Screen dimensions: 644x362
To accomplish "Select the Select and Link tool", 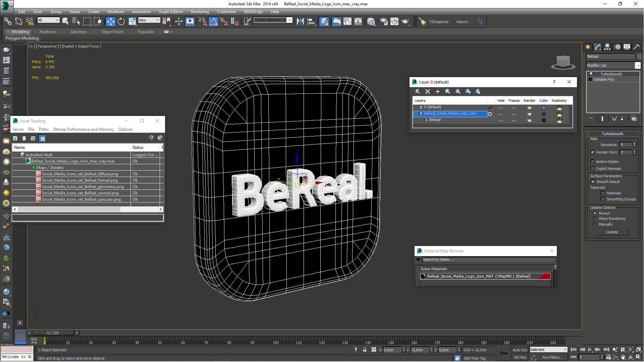I will (7, 21).
